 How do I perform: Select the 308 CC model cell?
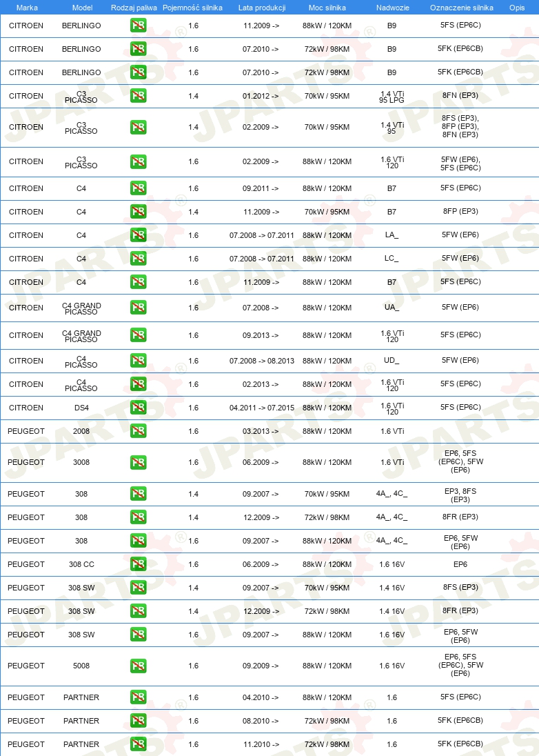[81, 564]
